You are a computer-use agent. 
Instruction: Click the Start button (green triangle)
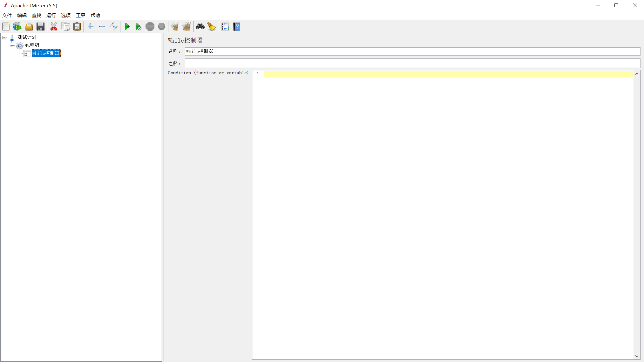pos(127,27)
